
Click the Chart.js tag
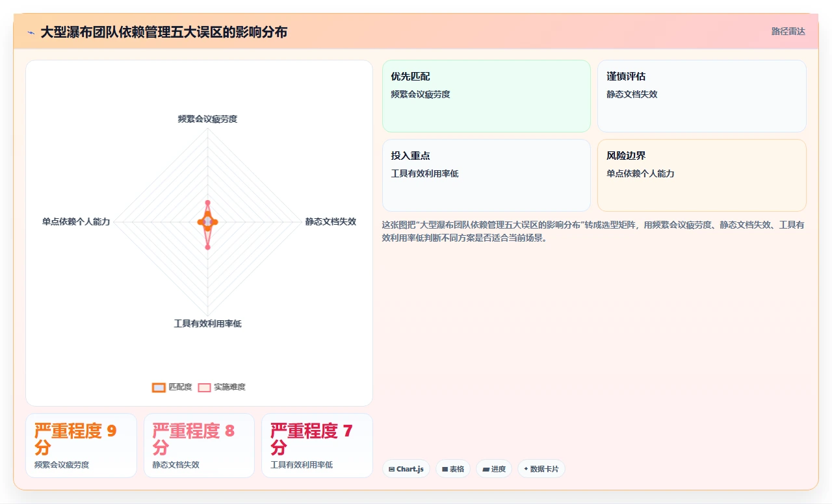(406, 469)
